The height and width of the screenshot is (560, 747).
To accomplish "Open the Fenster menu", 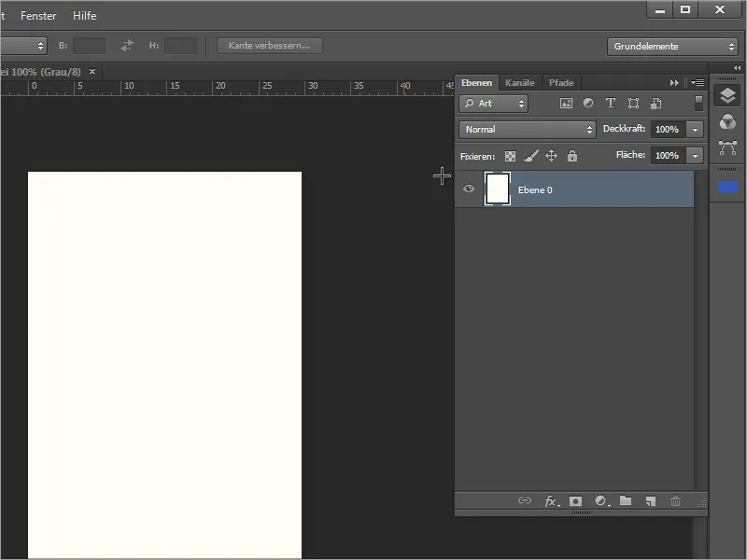I will pos(37,16).
